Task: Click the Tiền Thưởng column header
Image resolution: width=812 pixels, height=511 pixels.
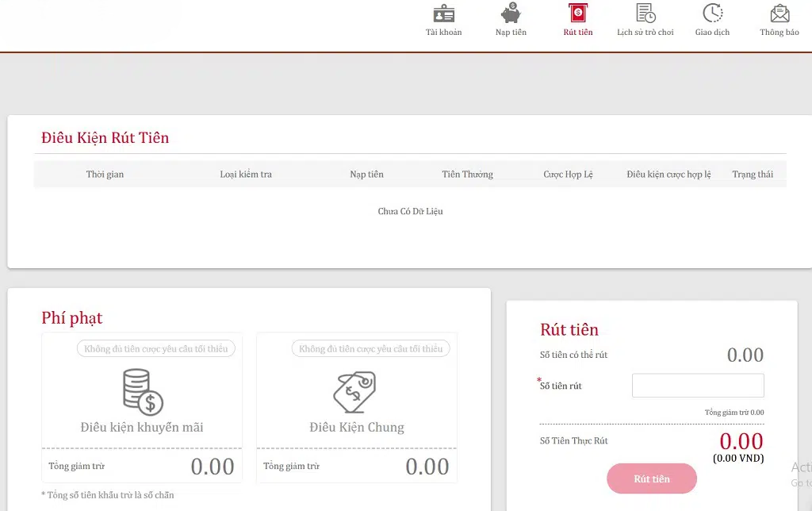Action: coord(467,175)
